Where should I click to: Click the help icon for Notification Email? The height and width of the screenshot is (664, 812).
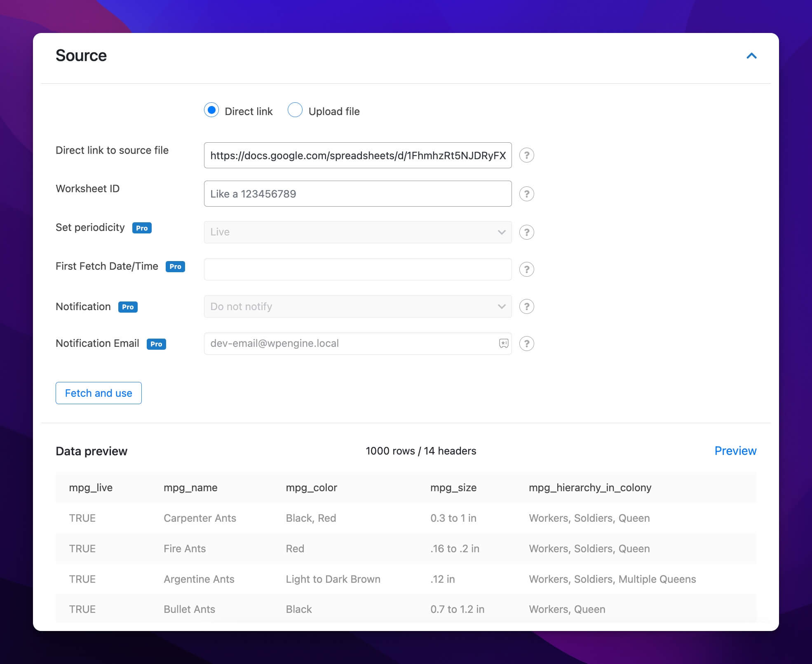[x=526, y=344]
